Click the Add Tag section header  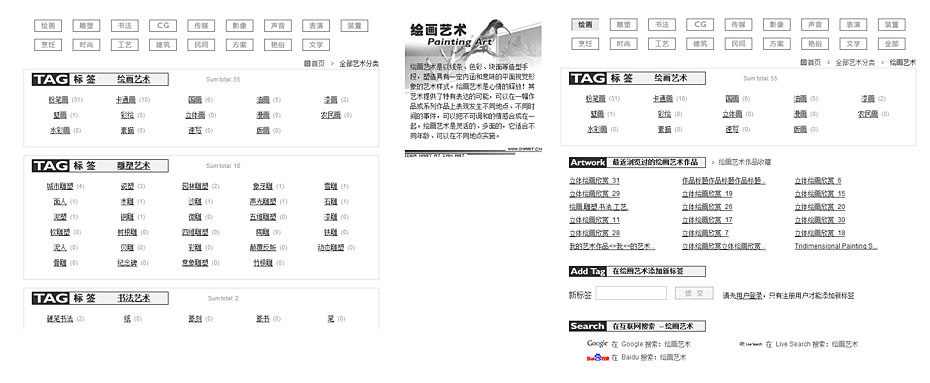(x=637, y=272)
